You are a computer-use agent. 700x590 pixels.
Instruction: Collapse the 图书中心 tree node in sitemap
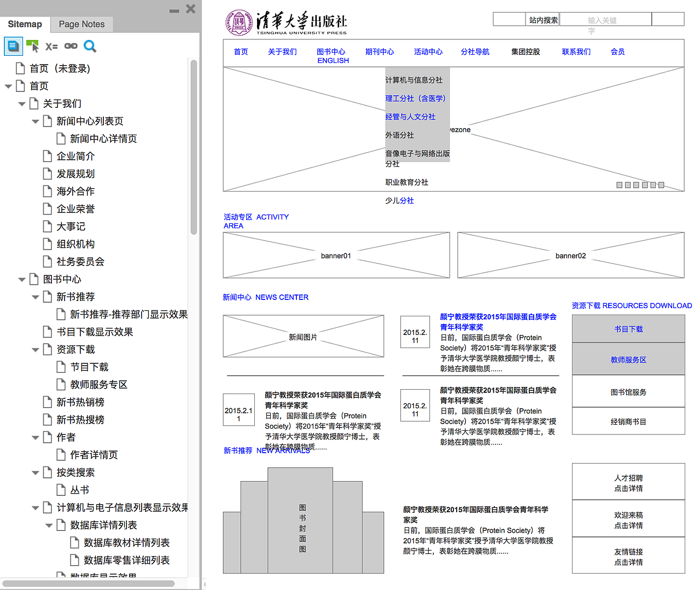point(22,280)
